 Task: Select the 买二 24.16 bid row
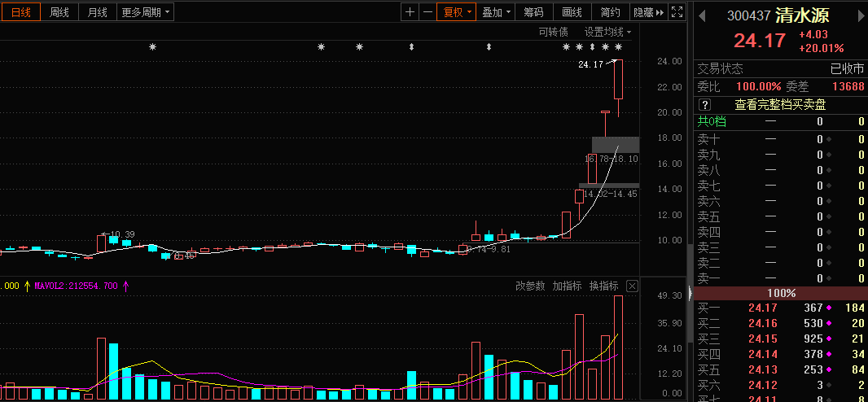click(x=781, y=324)
